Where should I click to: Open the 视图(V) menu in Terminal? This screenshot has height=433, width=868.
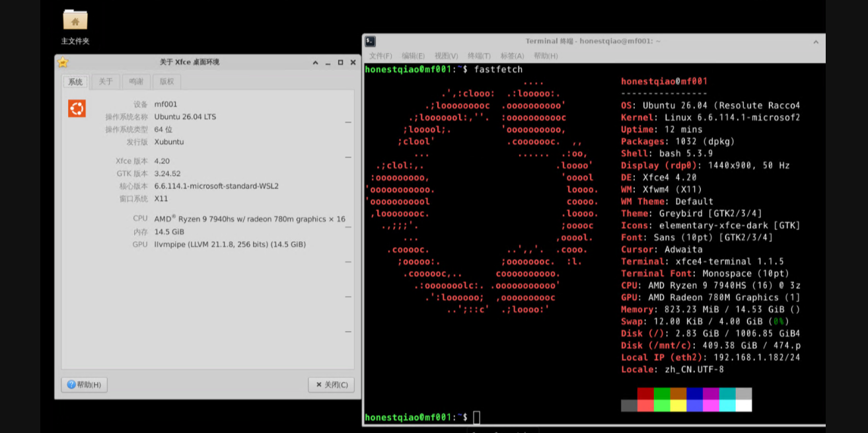(447, 56)
